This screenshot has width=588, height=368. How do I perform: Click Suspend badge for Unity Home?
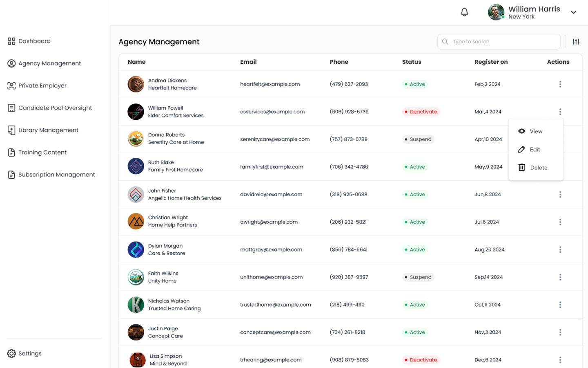418,277
